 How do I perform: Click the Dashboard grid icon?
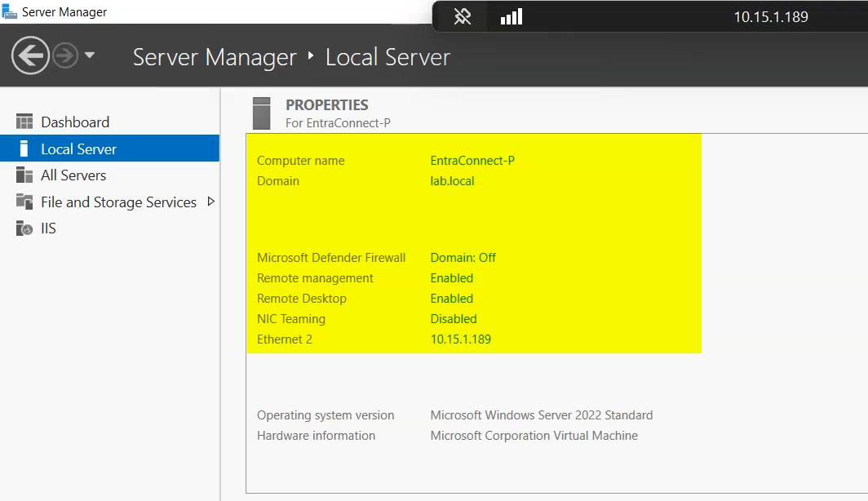[x=24, y=122]
